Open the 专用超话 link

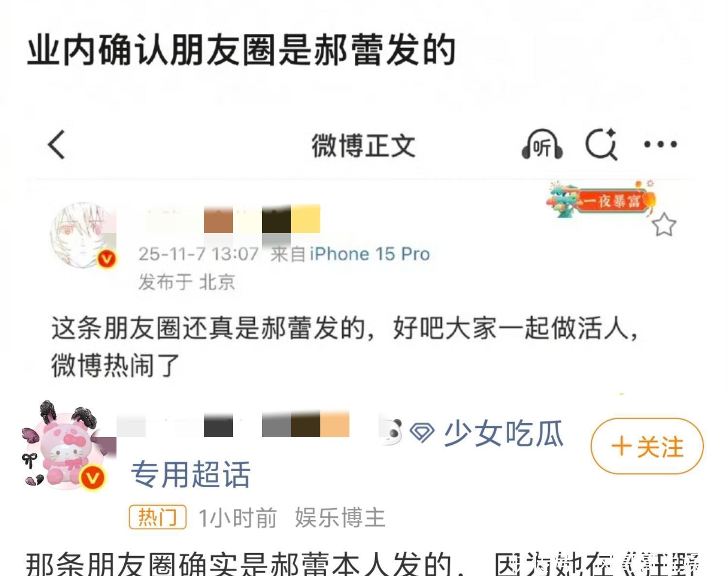click(191, 474)
